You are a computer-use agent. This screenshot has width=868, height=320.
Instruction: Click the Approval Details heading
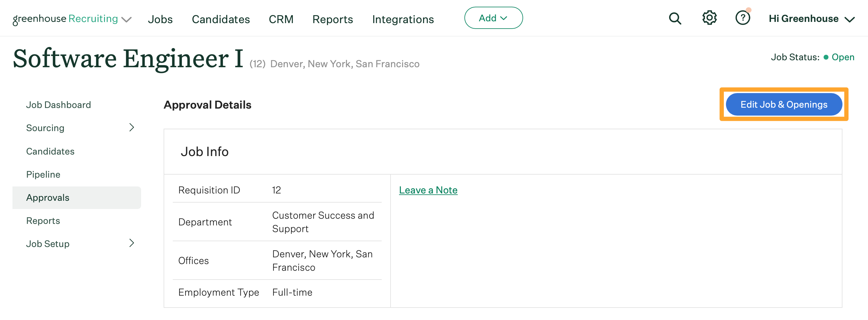point(207,105)
